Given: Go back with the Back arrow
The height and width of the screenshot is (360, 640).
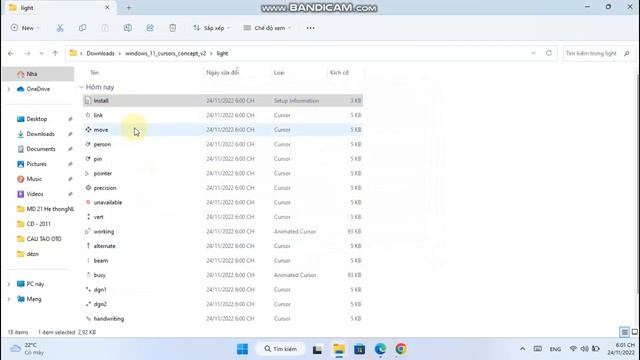Looking at the screenshot, I should coord(11,53).
